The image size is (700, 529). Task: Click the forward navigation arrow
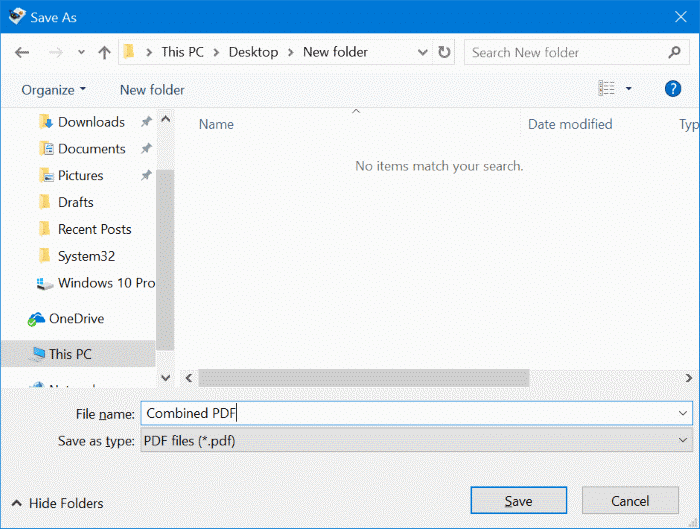click(x=56, y=53)
